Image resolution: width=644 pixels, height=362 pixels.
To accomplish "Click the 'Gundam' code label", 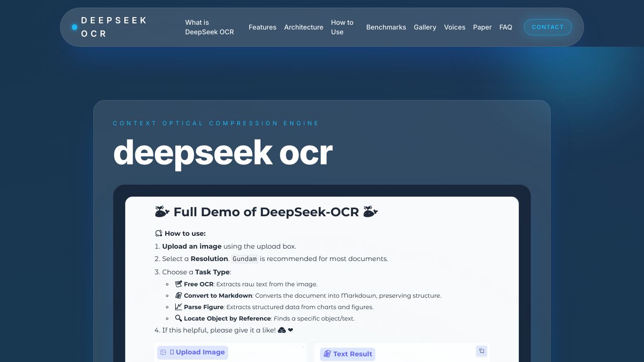I will 245,259.
